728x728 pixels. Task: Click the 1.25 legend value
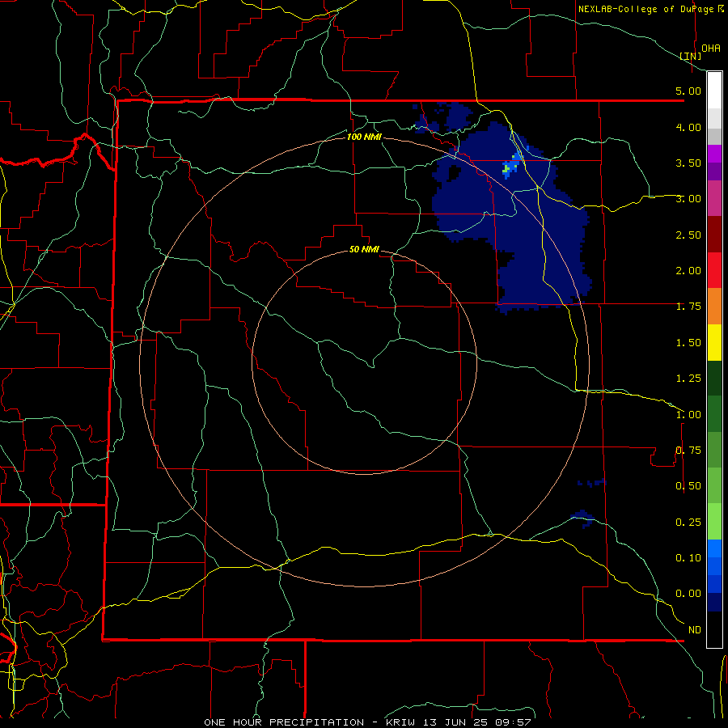tap(688, 378)
